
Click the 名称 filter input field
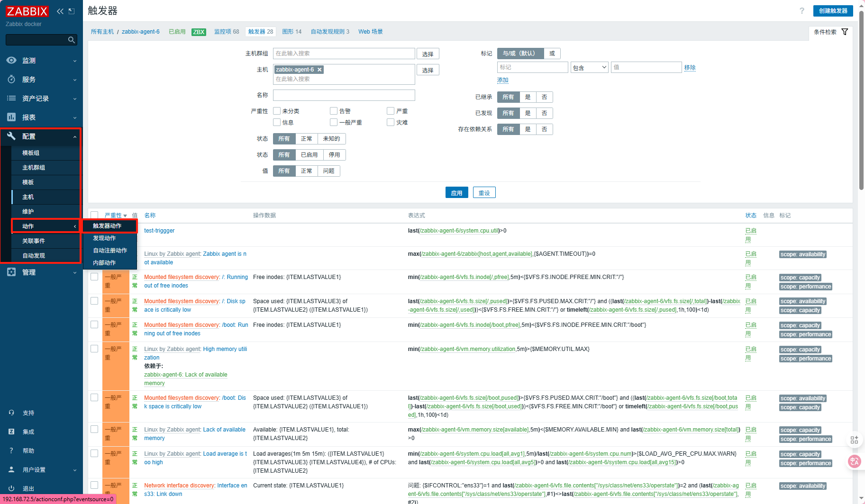point(344,95)
